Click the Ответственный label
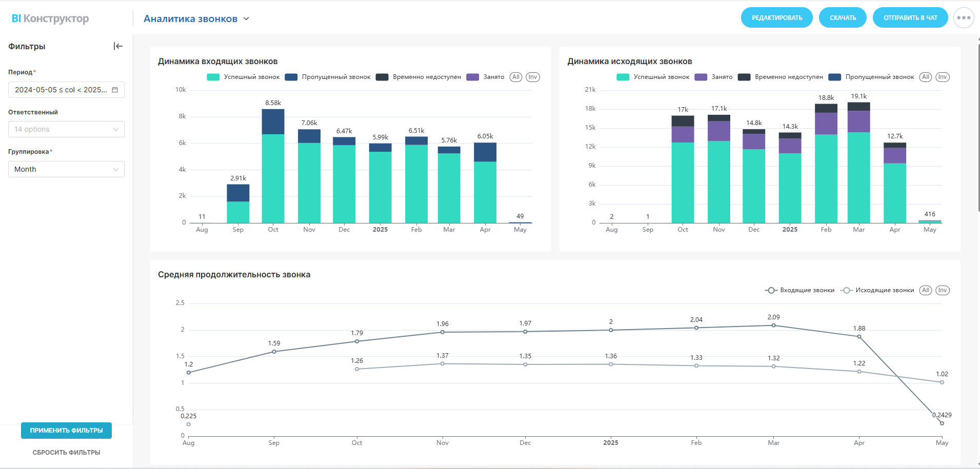This screenshot has height=469, width=980. pos(33,112)
